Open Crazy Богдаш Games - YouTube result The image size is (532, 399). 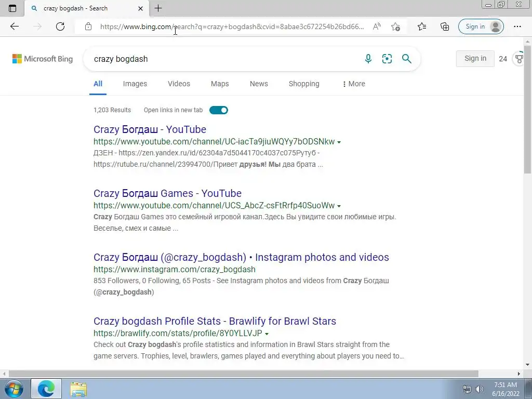[x=167, y=193]
